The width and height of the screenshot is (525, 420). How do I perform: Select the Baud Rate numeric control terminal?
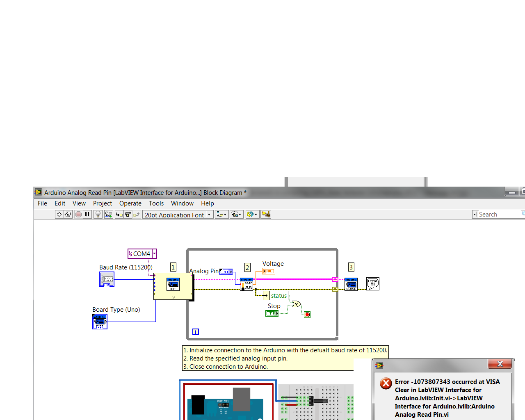(x=107, y=279)
